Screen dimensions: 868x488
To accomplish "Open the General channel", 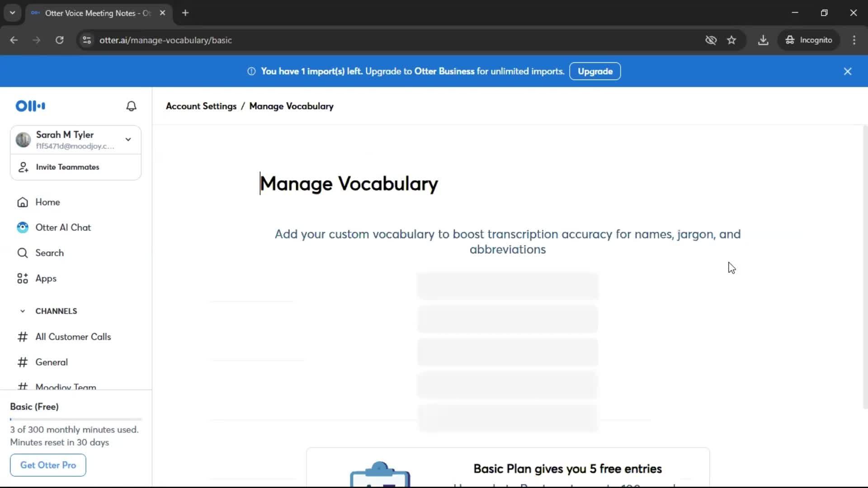I will pyautogui.click(x=52, y=362).
